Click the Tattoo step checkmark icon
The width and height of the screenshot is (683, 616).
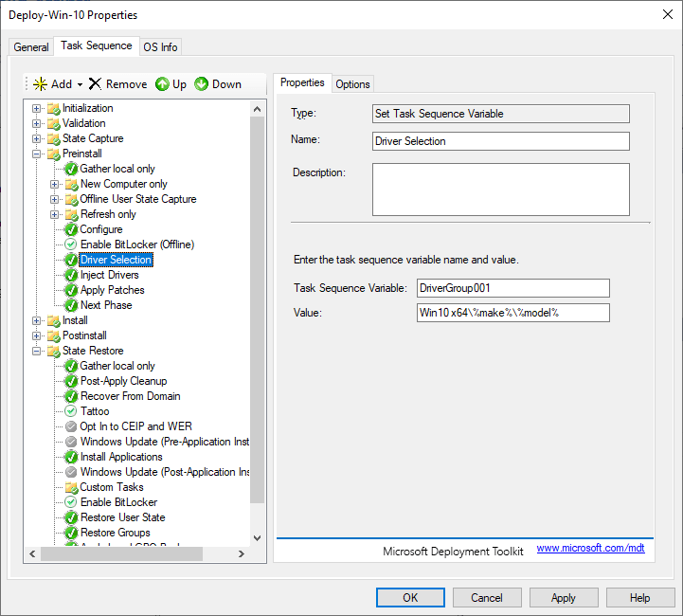71,411
